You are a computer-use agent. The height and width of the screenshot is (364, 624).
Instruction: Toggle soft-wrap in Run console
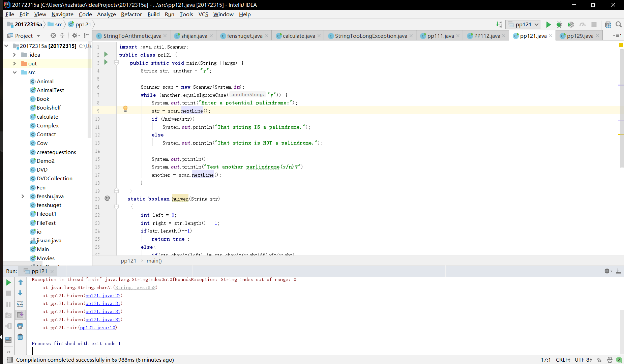(20, 304)
